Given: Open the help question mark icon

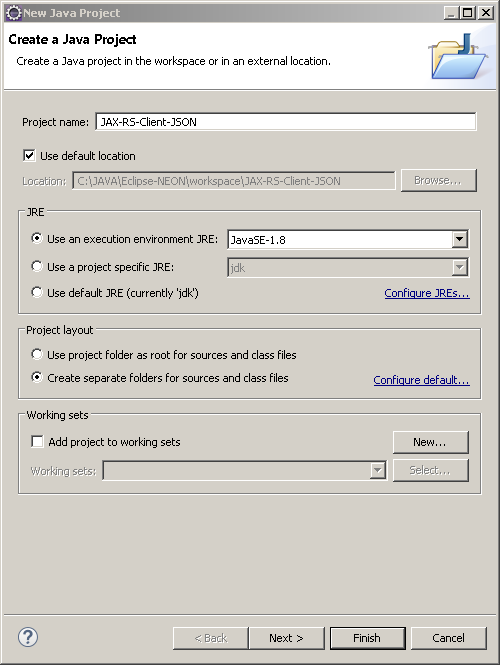Looking at the screenshot, I should click(x=28, y=637).
